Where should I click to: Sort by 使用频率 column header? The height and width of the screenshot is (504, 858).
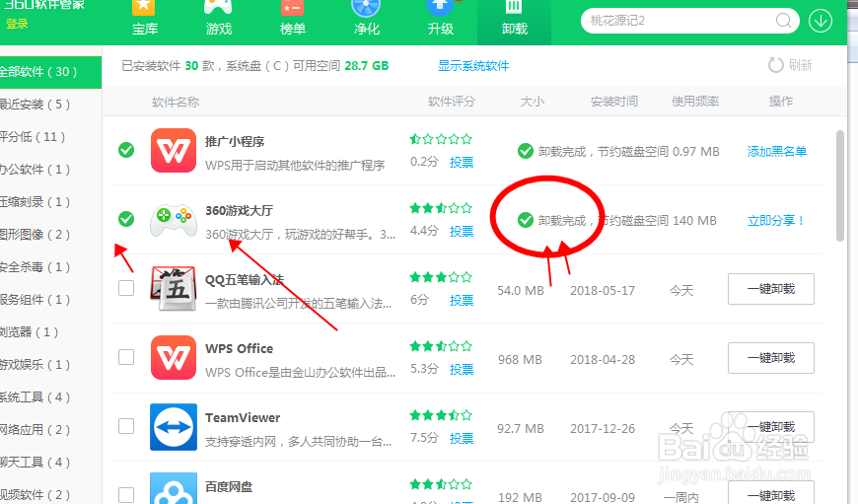695,102
